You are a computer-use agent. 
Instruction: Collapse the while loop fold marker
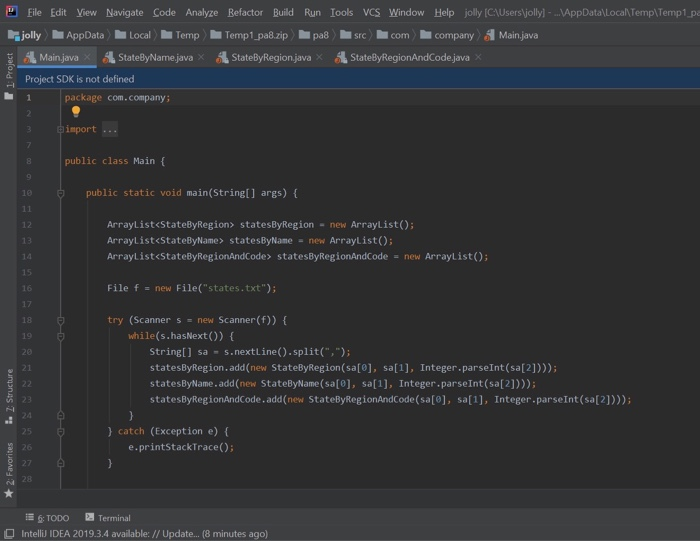click(x=61, y=336)
